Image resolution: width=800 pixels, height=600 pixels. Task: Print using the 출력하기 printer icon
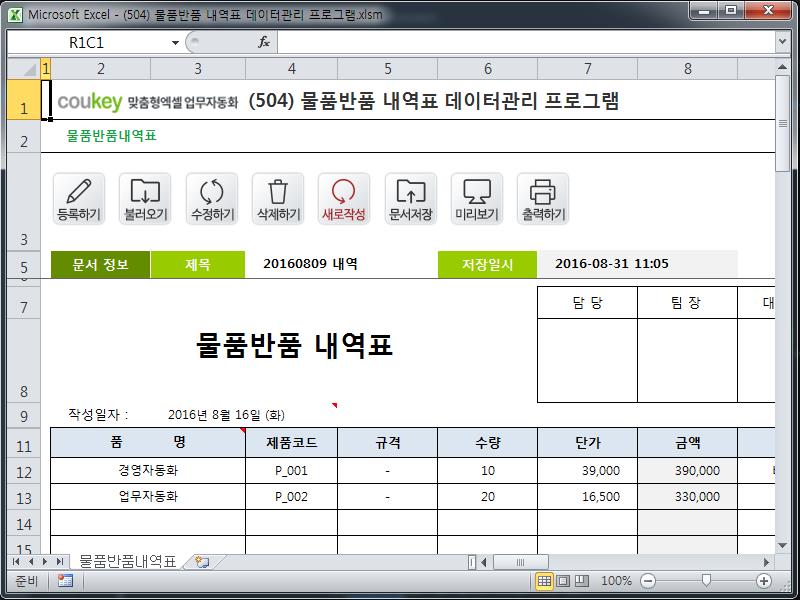[543, 199]
